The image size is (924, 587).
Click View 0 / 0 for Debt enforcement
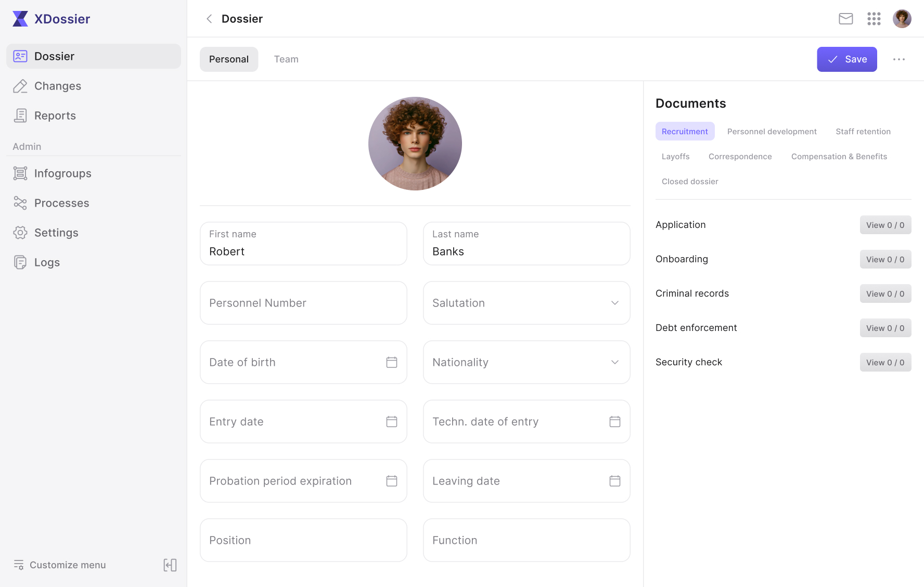point(885,328)
